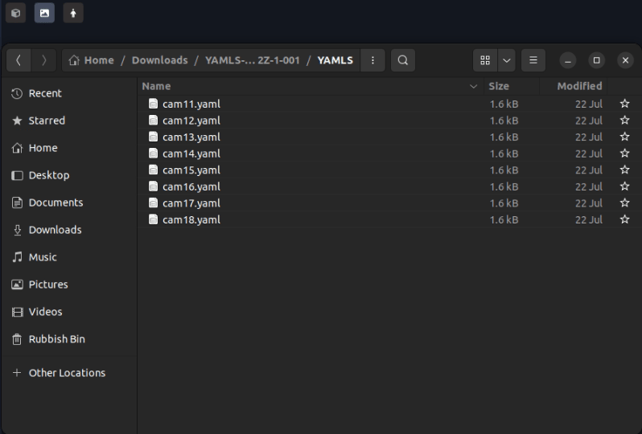The height and width of the screenshot is (434, 642).
Task: Open Recent in the sidebar
Action: coord(69,93)
